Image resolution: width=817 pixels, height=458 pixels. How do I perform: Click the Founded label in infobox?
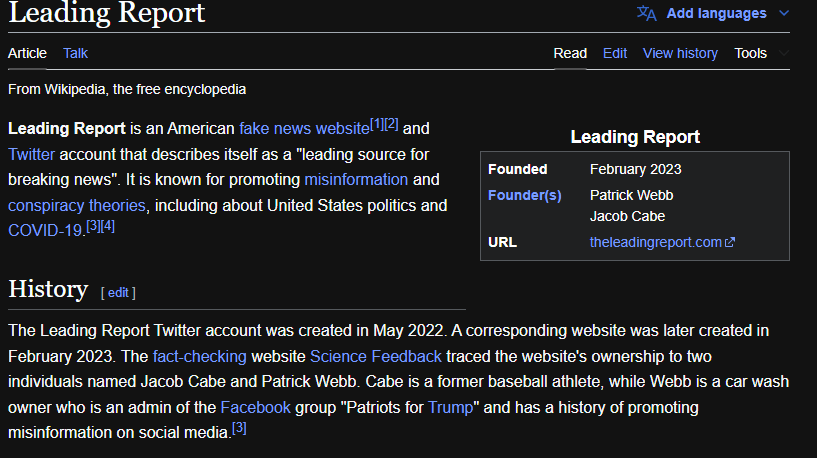point(517,169)
